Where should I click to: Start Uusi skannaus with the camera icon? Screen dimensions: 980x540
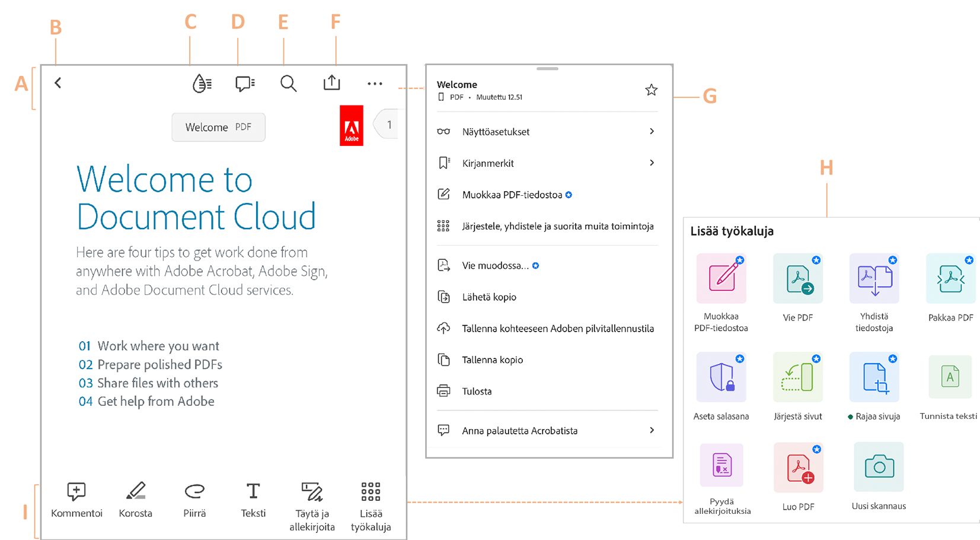(878, 467)
